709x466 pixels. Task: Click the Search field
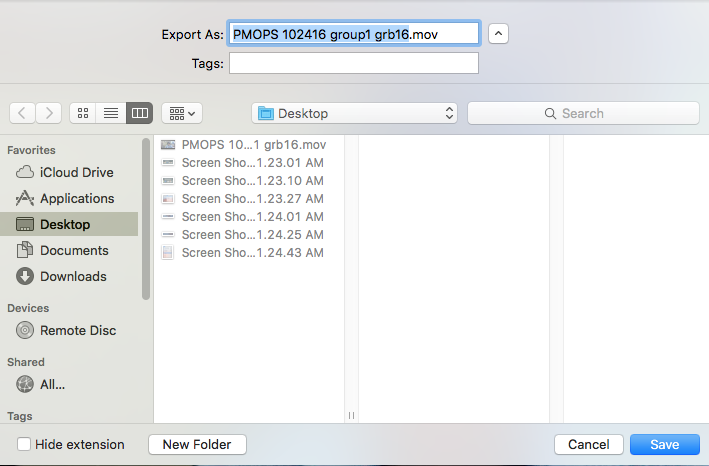583,113
